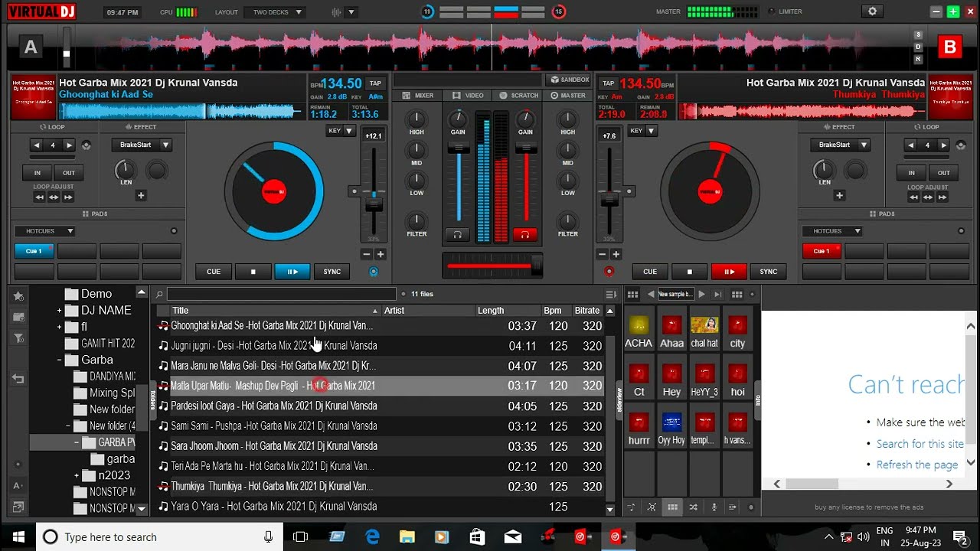Trigger the chal hat sample pad
This screenshot has height=551, width=980.
704,331
